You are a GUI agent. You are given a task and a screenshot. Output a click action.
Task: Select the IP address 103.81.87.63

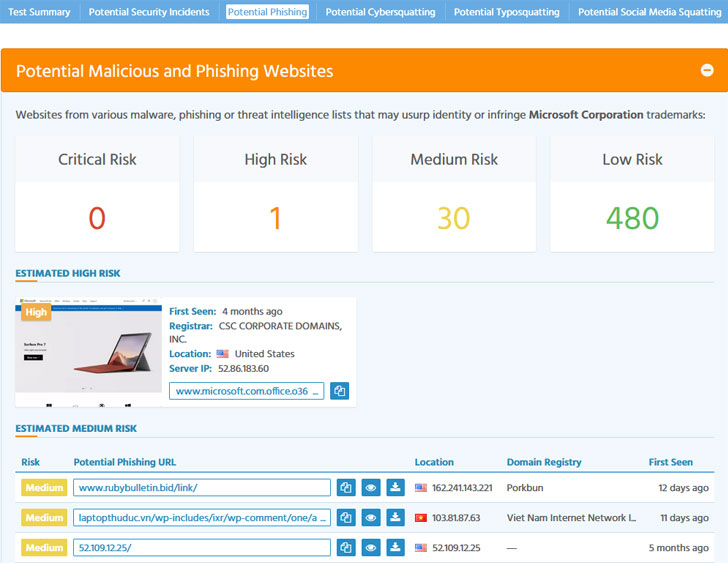[456, 518]
